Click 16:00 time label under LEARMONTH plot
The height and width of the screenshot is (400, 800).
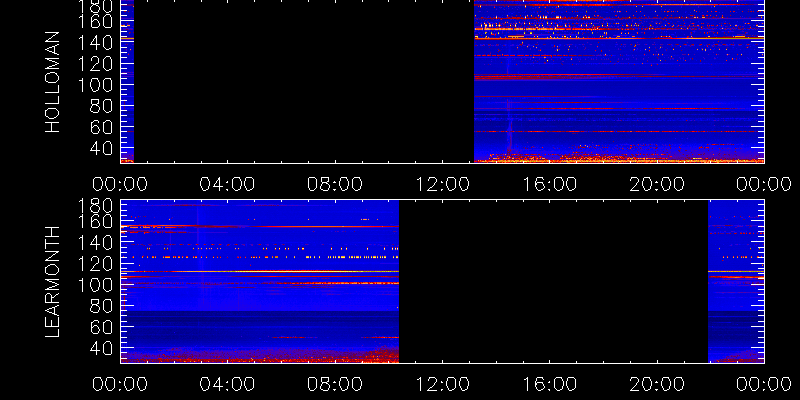(549, 384)
